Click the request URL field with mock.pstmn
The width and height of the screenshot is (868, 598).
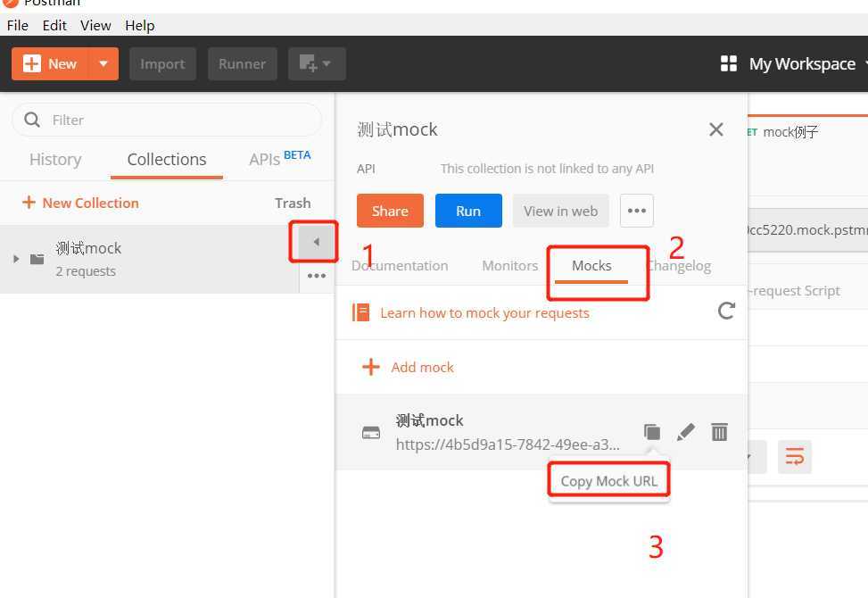click(807, 229)
